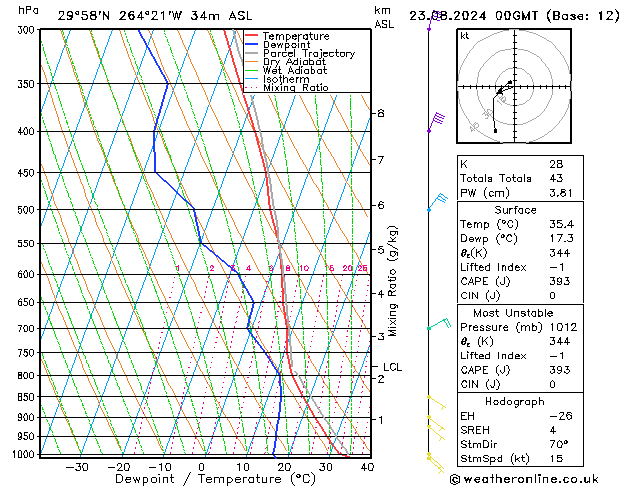Click the Surface Lifted Index label

[493, 267]
